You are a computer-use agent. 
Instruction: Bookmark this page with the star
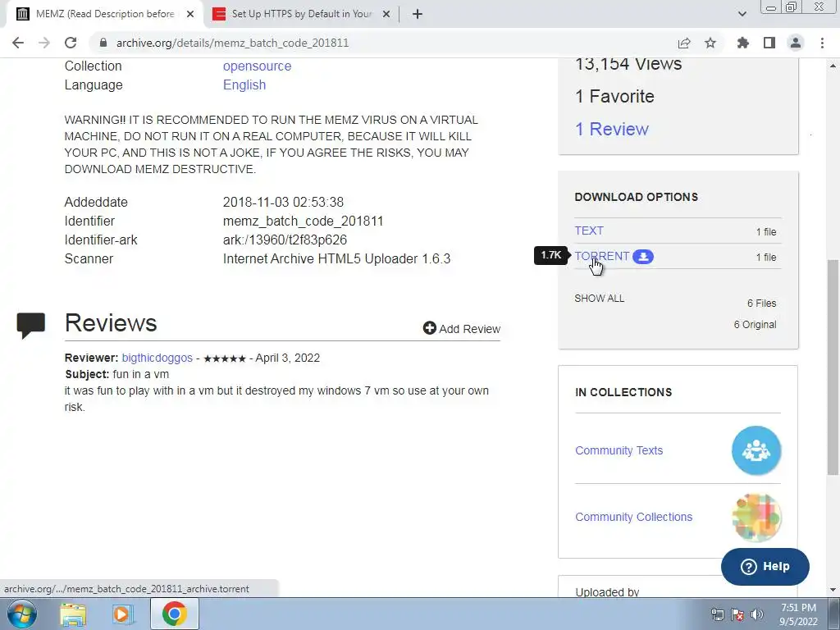click(x=710, y=43)
